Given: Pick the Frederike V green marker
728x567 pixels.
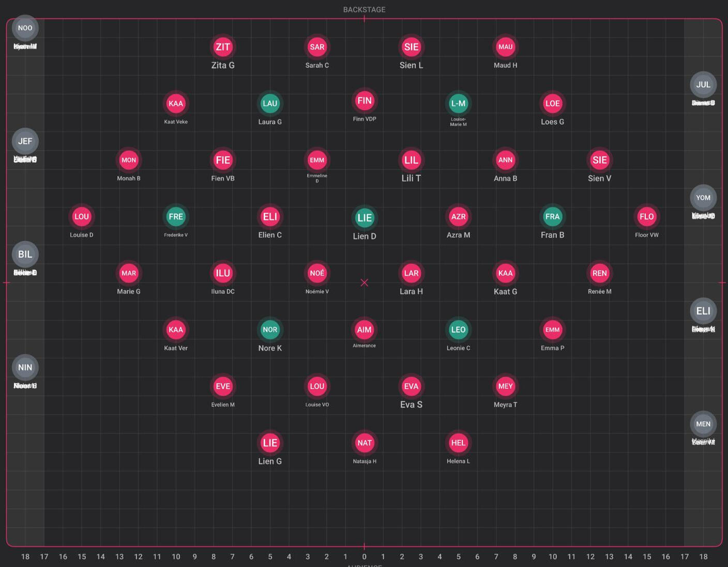Looking at the screenshot, I should [176, 217].
